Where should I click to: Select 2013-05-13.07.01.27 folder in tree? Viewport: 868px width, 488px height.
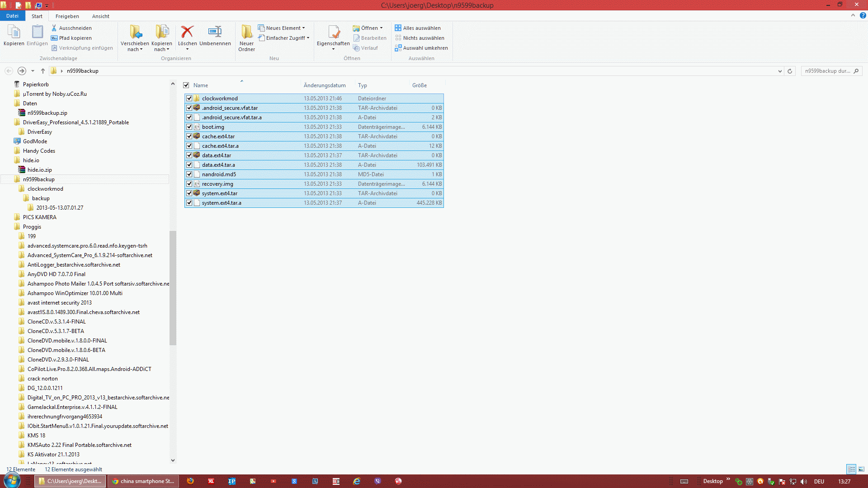[x=60, y=208]
